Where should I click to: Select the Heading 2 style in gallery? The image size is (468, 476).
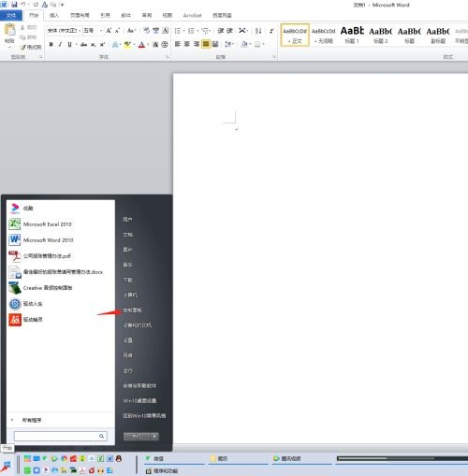(x=381, y=35)
